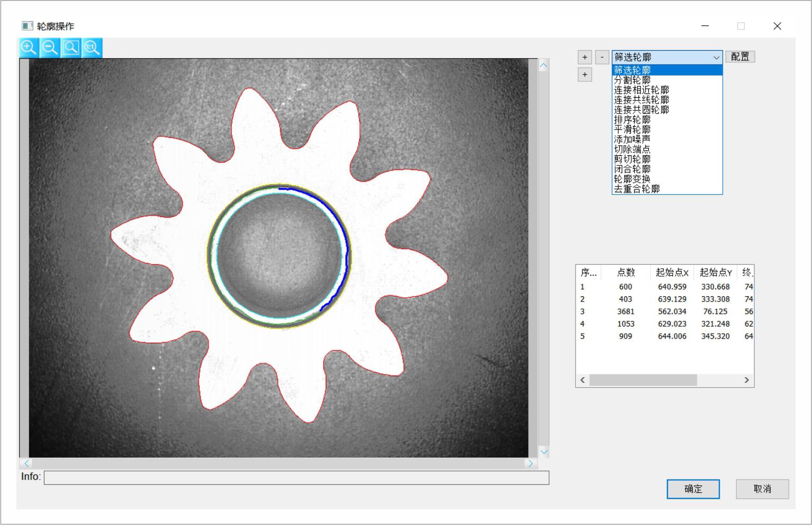Choose 连接共圆轮廓 in the dropdown list
Viewport: 812px width, 525px height.
641,110
